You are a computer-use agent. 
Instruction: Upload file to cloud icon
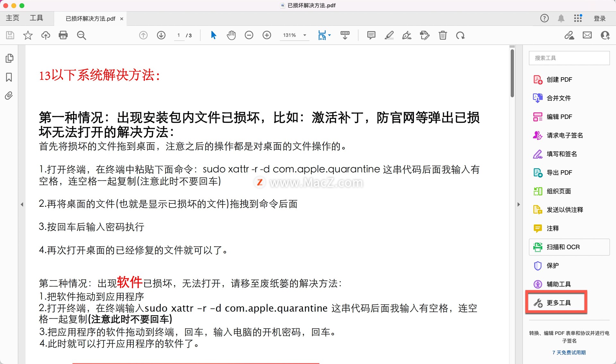[46, 35]
